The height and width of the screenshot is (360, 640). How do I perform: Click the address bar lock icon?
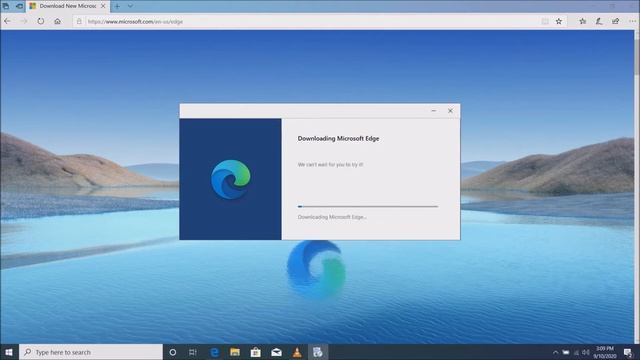[79, 22]
